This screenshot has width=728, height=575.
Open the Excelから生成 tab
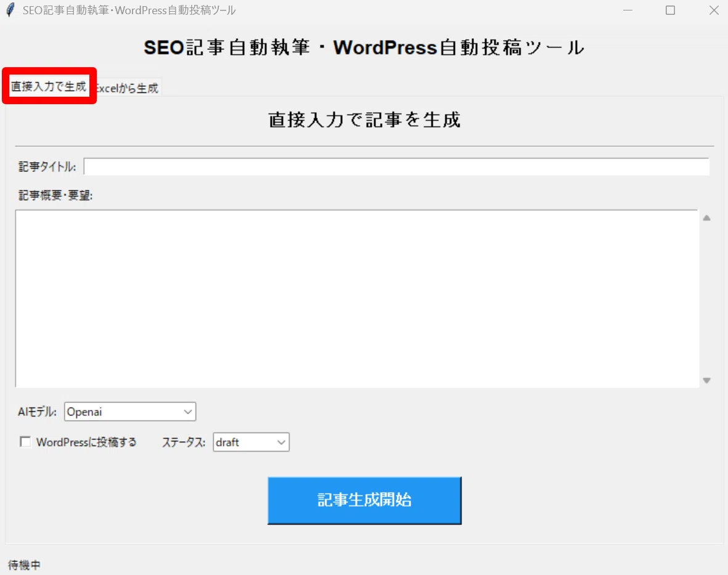[127, 88]
